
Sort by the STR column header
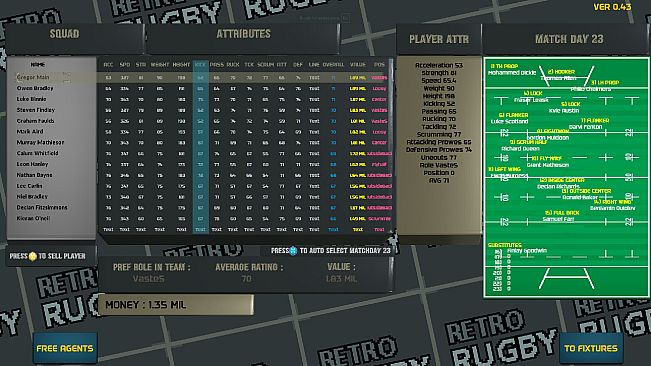(141, 65)
